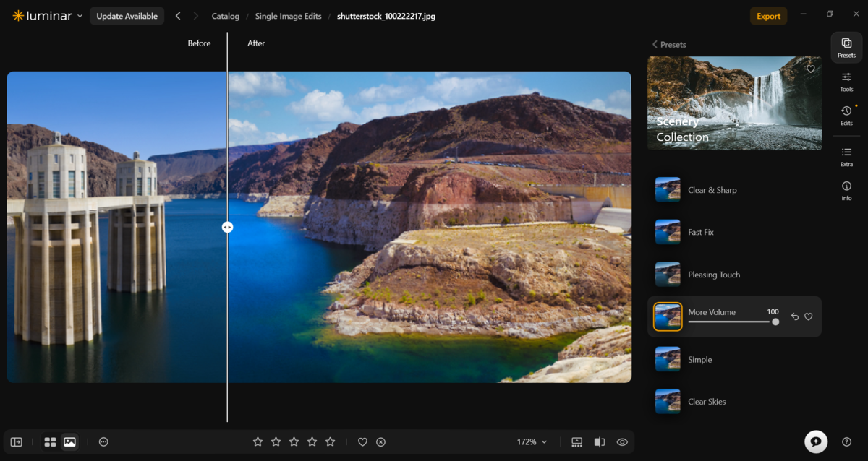Open Single Image Edits breadcrumb

tap(288, 16)
